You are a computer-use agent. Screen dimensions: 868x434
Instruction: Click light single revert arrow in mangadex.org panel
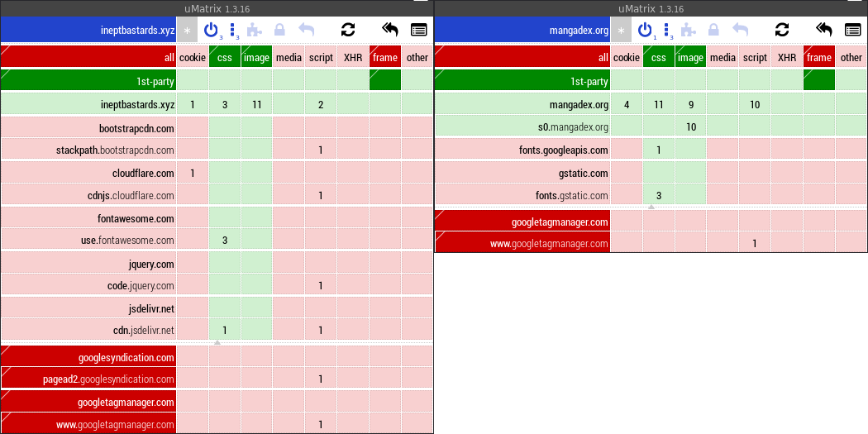tap(740, 30)
